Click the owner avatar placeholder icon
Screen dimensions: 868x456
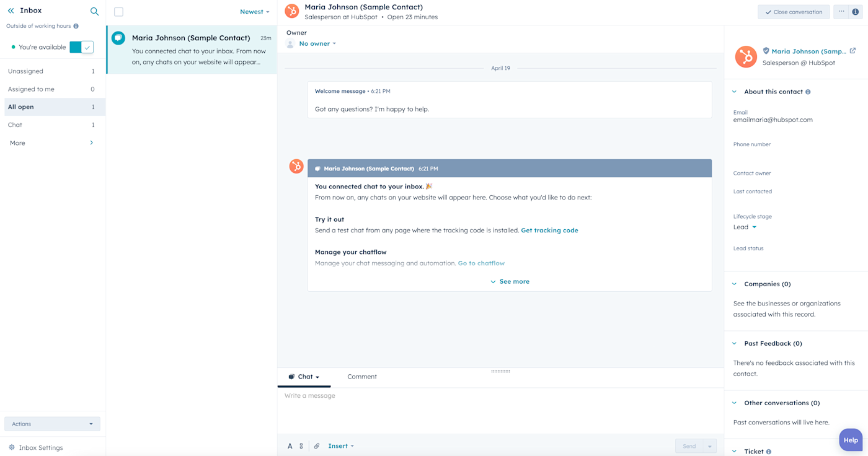tap(290, 44)
